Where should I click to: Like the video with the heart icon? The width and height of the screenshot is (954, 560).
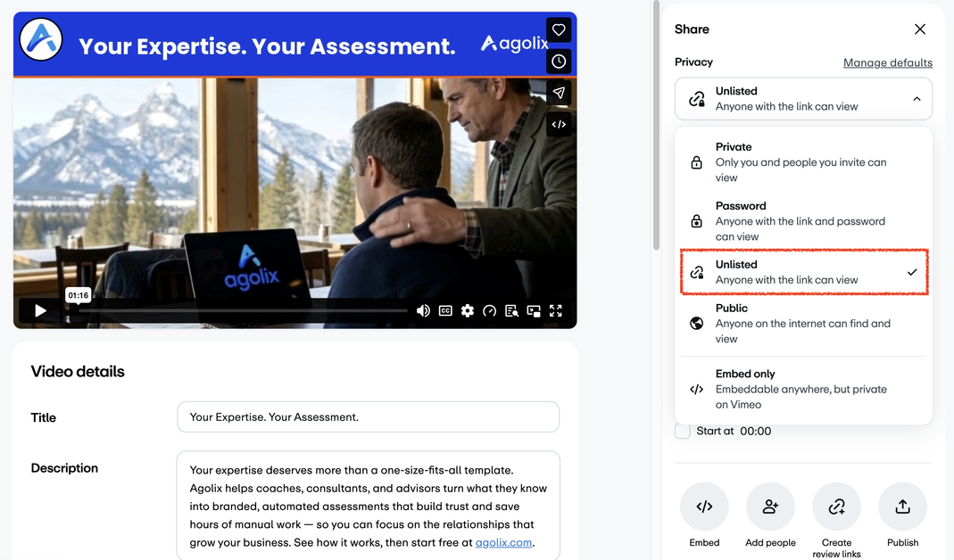pos(559,29)
